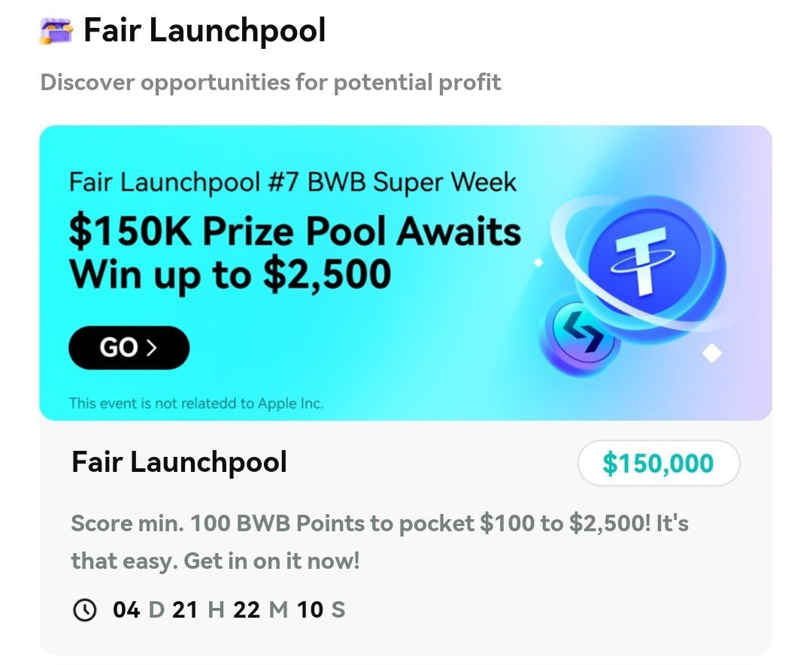Viewport: 812px width, 665px height.
Task: Select the Fair Launchpool card title
Action: click(x=179, y=462)
